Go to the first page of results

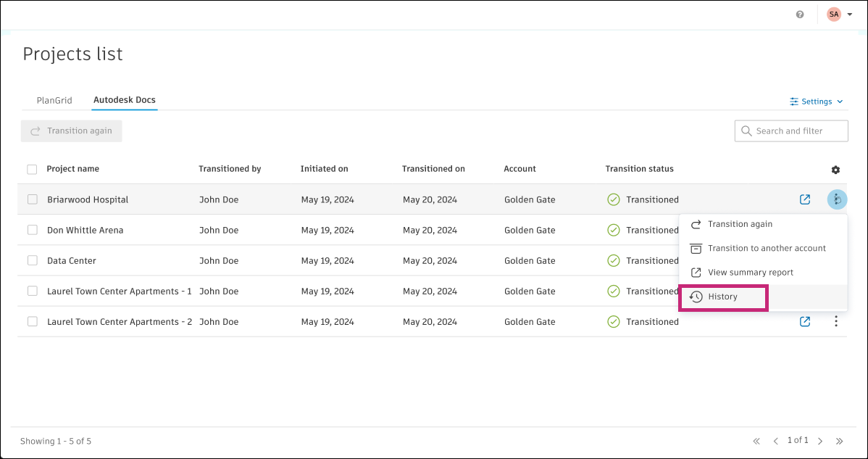[756, 441]
